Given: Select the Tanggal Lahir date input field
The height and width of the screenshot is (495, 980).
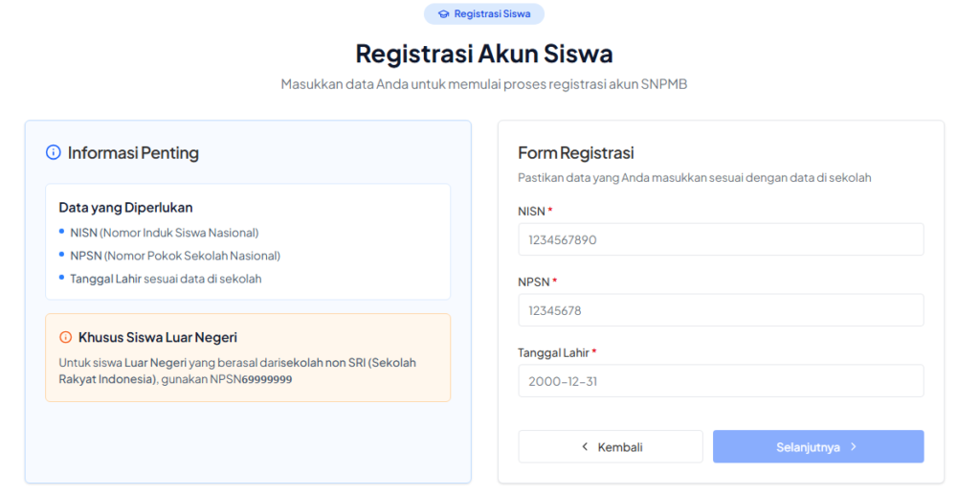Looking at the screenshot, I should [721, 381].
